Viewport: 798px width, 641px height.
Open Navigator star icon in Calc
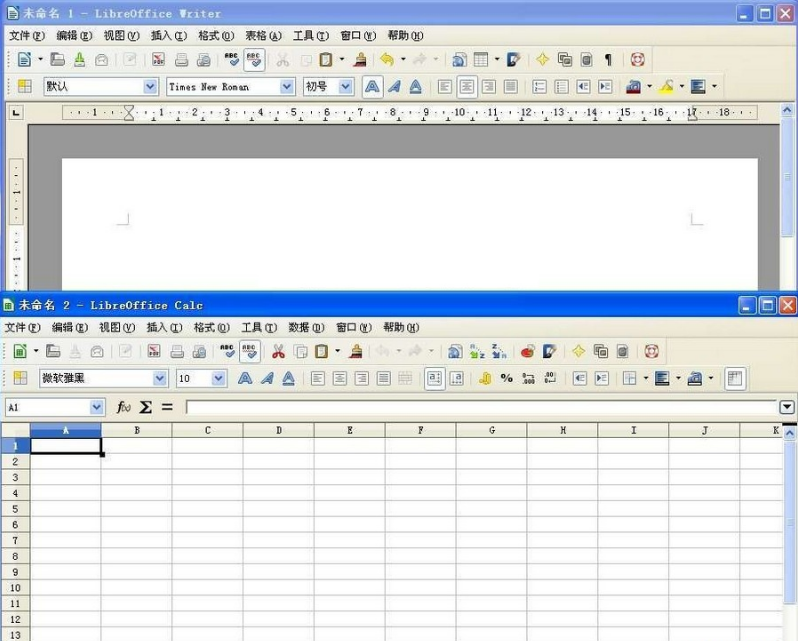(x=578, y=351)
